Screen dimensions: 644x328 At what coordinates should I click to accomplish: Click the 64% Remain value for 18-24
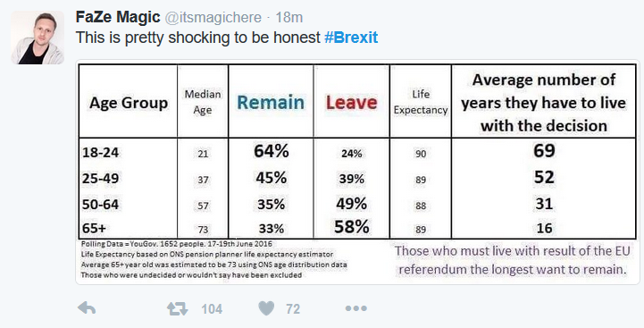(271, 151)
